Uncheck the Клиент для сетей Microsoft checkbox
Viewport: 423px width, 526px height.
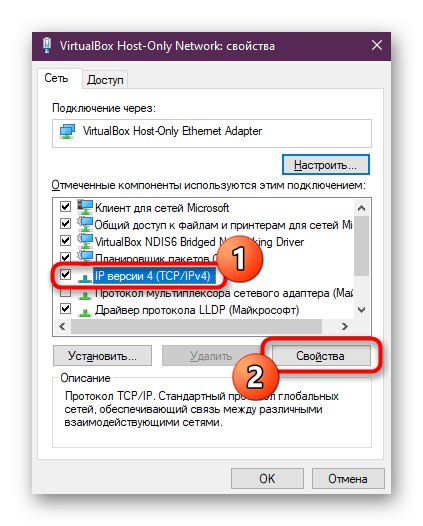pyautogui.click(x=65, y=206)
